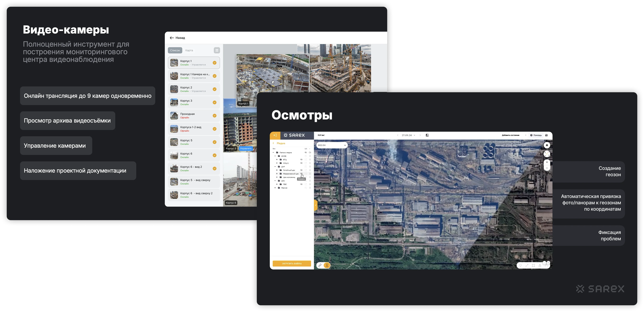
Task: Open the compare states split-view icon
Action: coord(427,135)
